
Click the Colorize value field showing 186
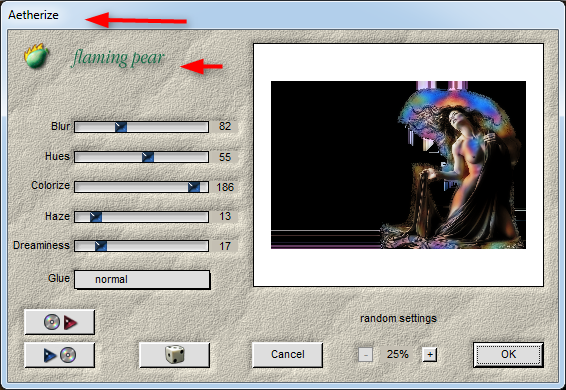[x=225, y=187]
